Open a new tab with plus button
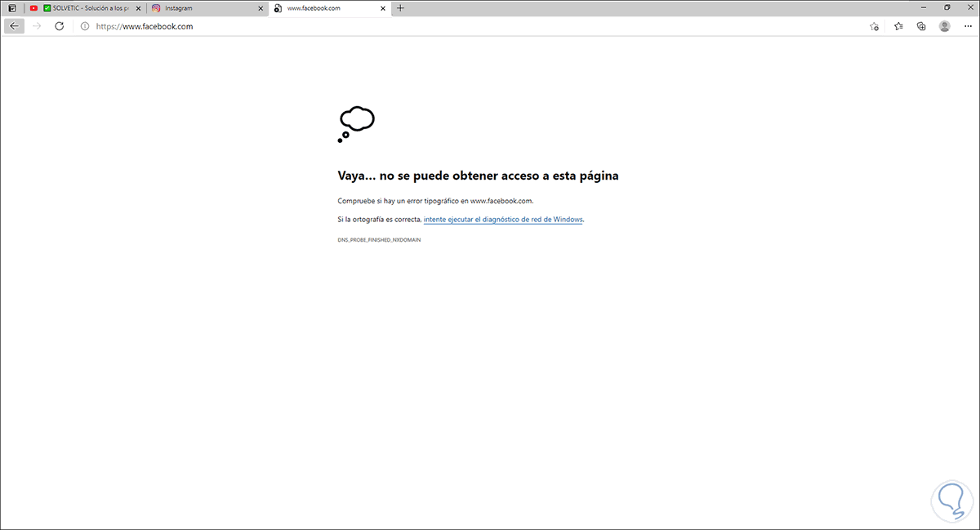This screenshot has height=530, width=980. point(400,8)
